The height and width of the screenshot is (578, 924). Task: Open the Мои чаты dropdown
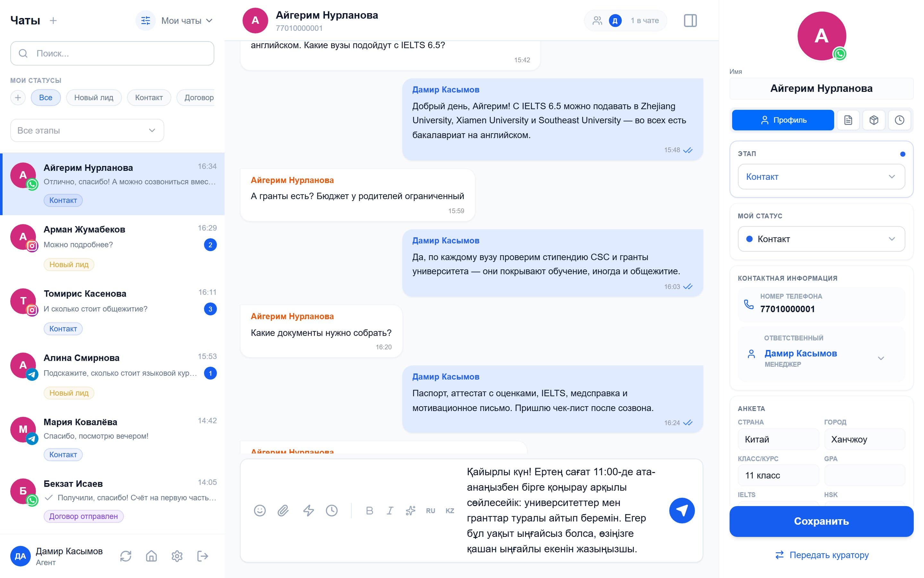pyautogui.click(x=187, y=21)
